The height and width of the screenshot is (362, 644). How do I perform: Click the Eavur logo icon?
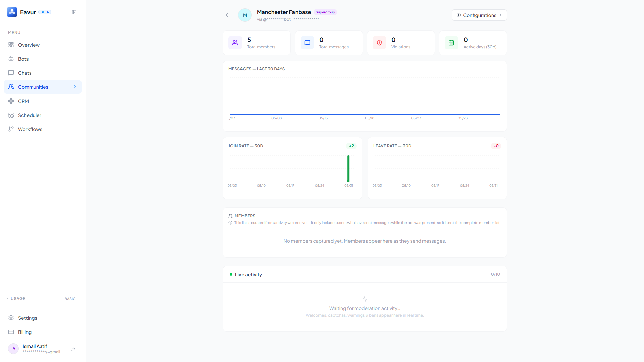pyautogui.click(x=12, y=12)
